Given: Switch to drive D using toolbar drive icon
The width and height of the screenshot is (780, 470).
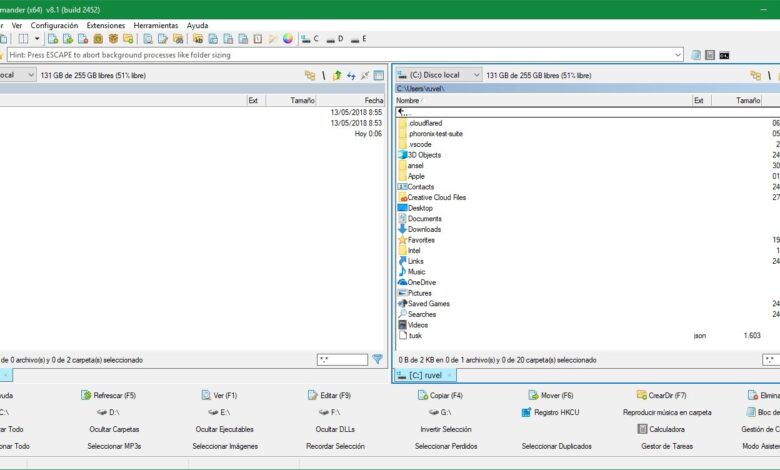Looking at the screenshot, I should (x=334, y=39).
